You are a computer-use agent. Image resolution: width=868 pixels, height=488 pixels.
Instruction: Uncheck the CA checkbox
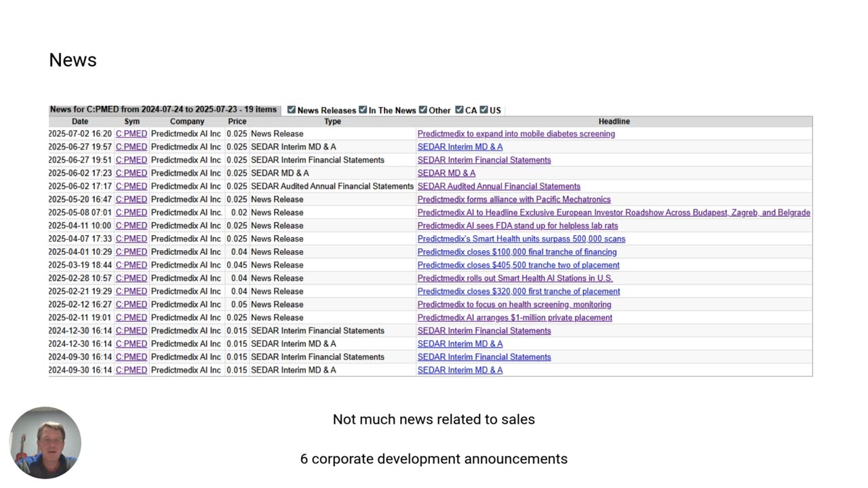(459, 110)
